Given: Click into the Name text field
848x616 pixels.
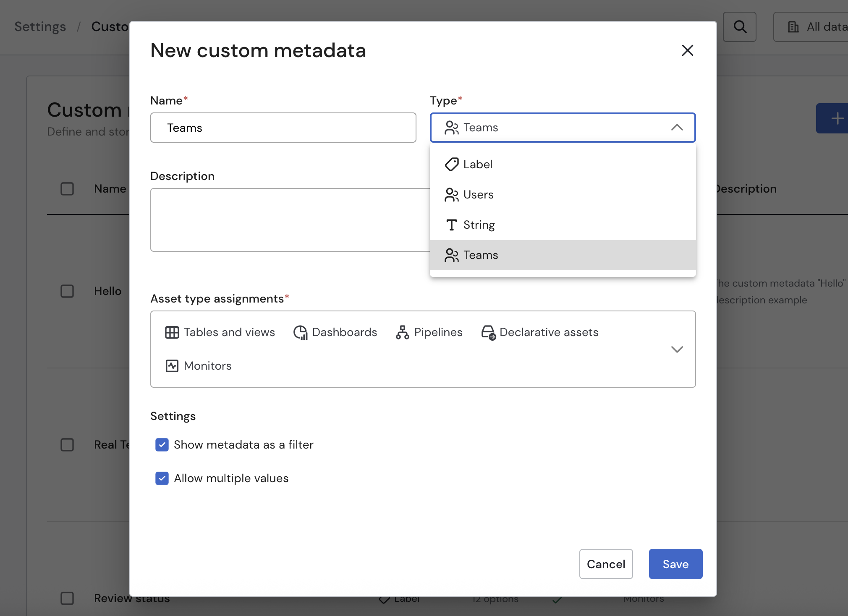Looking at the screenshot, I should 283,128.
